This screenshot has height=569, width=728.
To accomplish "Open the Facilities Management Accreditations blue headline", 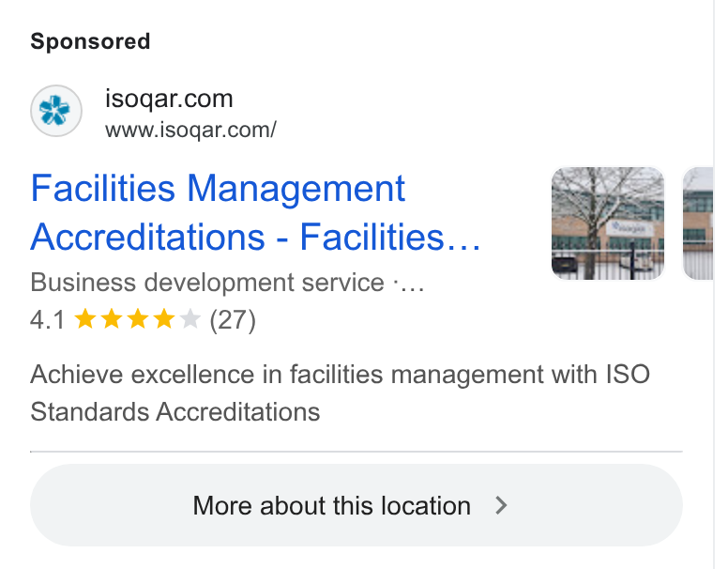I will click(x=255, y=212).
